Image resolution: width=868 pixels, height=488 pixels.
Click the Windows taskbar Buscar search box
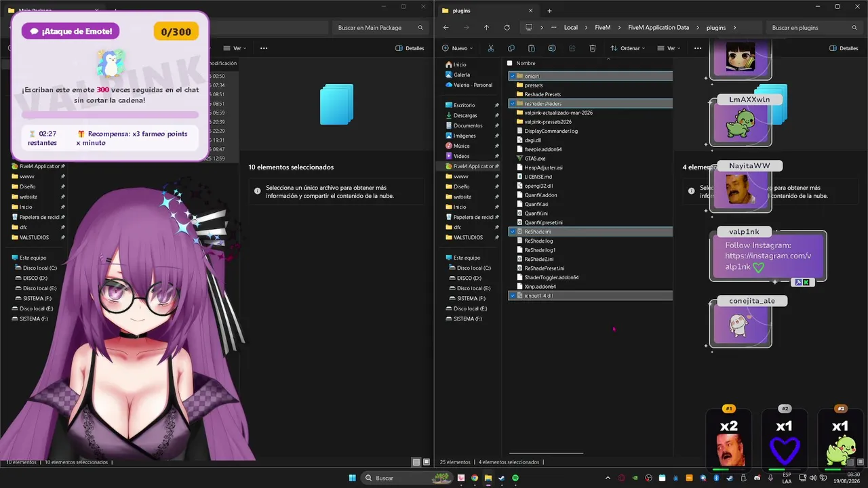coord(406,478)
